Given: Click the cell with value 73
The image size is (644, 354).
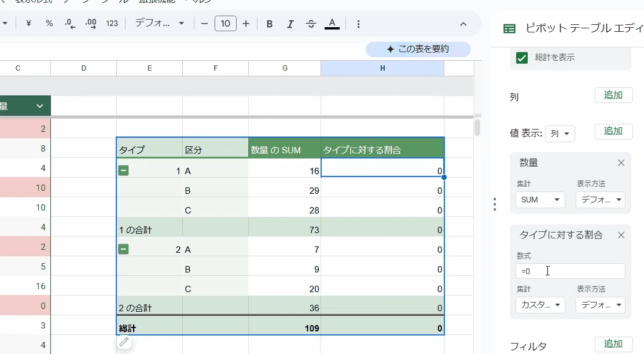Looking at the screenshot, I should click(x=285, y=227).
